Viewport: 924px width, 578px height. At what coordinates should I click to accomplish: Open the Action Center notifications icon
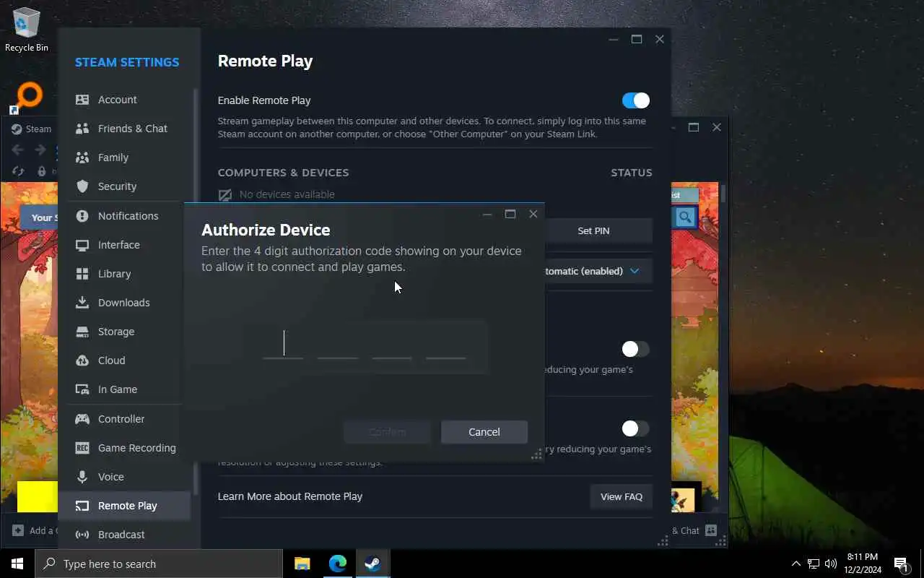click(x=902, y=564)
